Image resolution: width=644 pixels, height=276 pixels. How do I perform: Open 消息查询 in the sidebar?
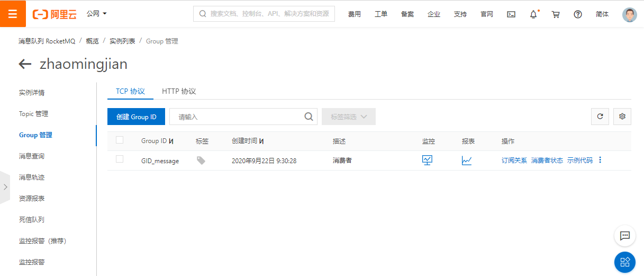32,156
